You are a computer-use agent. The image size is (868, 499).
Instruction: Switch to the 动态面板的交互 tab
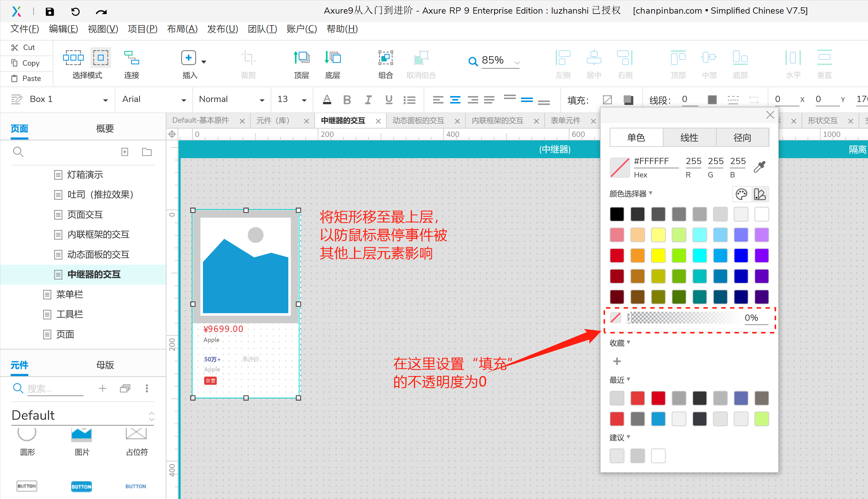tap(418, 121)
